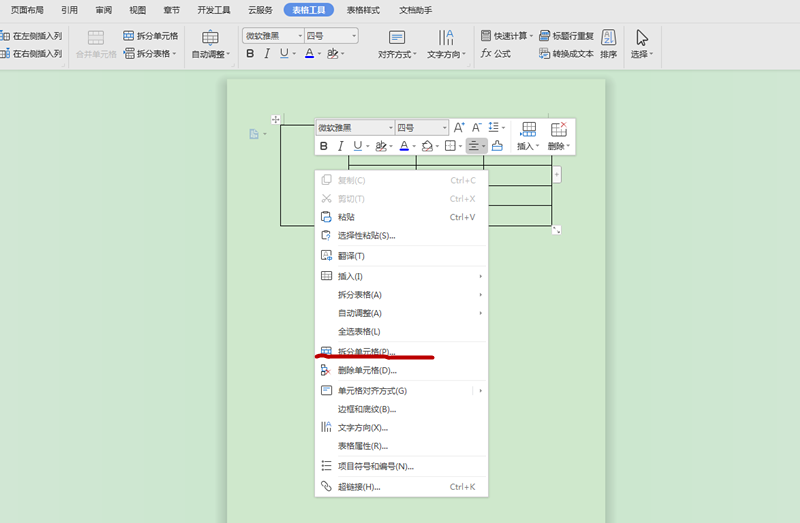The image size is (800, 523).
Task: Expand the context menu 拆分表格(A) submenu
Action: pos(402,294)
